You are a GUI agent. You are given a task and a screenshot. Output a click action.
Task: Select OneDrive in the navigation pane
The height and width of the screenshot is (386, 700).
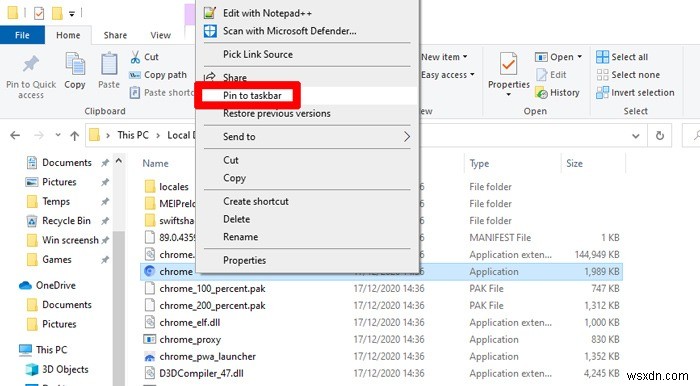[x=47, y=285]
